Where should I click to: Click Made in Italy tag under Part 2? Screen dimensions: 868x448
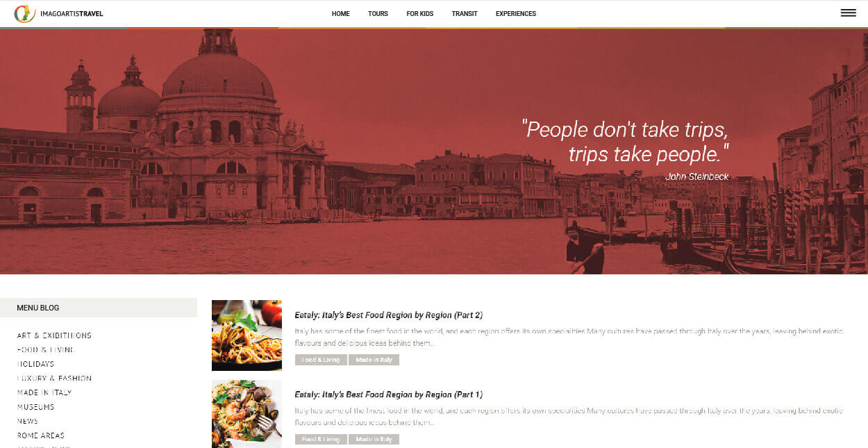coord(374,360)
